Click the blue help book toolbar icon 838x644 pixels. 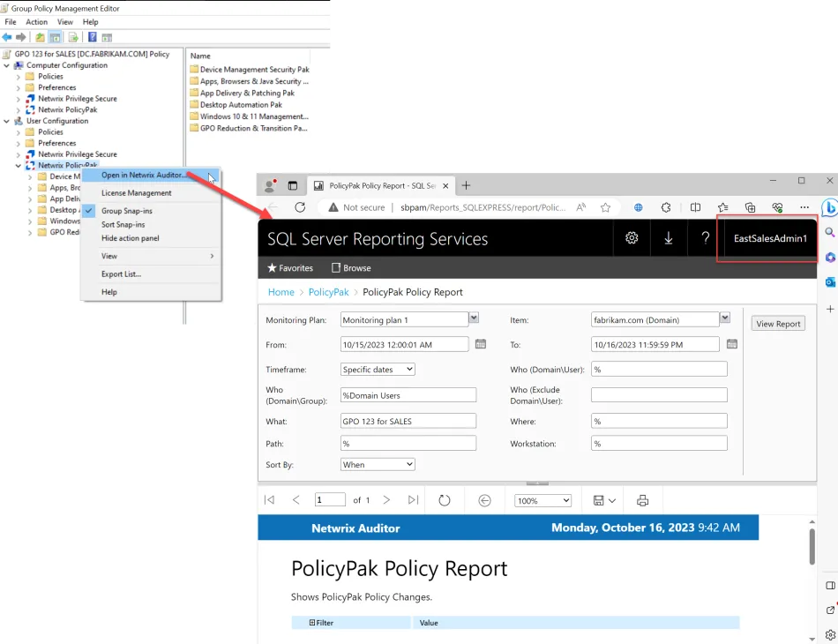[92, 37]
